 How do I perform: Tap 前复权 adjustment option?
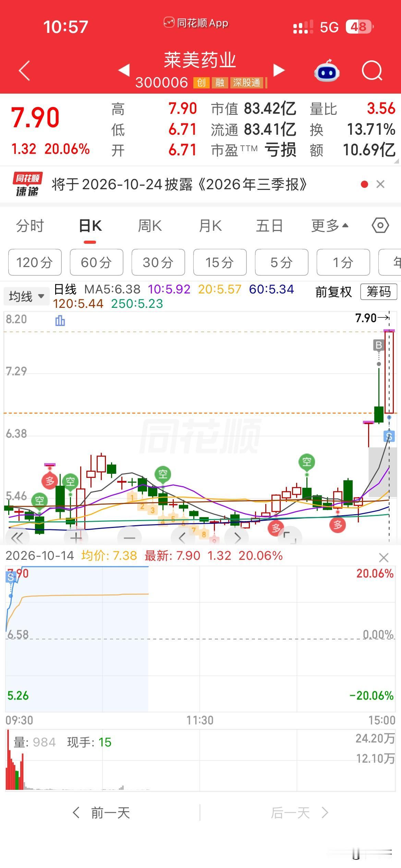coord(333,292)
